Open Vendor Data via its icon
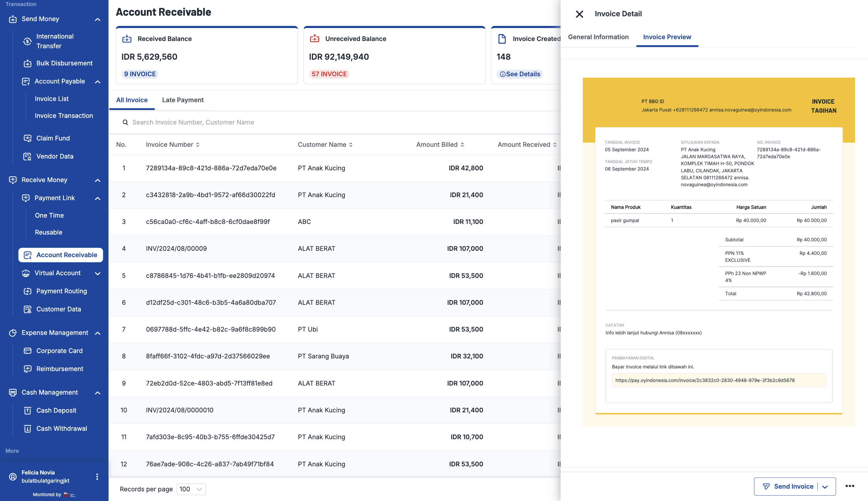 tap(27, 156)
